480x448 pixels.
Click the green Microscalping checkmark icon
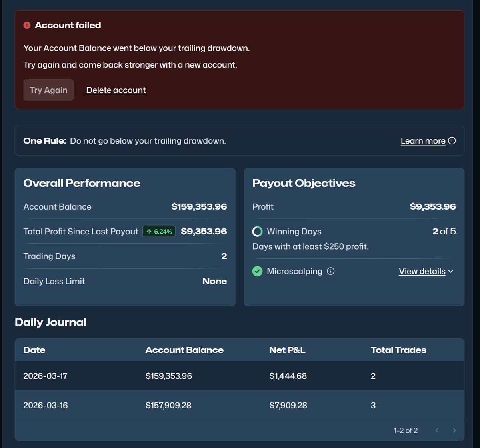click(257, 271)
